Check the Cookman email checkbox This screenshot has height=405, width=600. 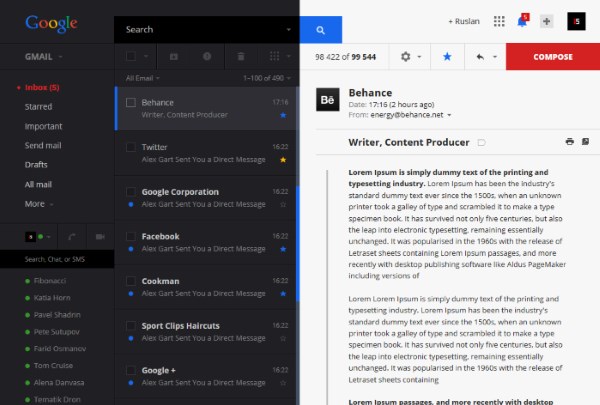coord(131,281)
